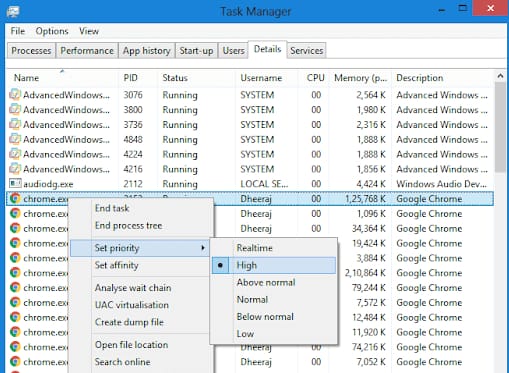Click the Chrome icon in the 2,10,864 K row
Image resolution: width=509 pixels, height=373 pixels.
click(15, 273)
